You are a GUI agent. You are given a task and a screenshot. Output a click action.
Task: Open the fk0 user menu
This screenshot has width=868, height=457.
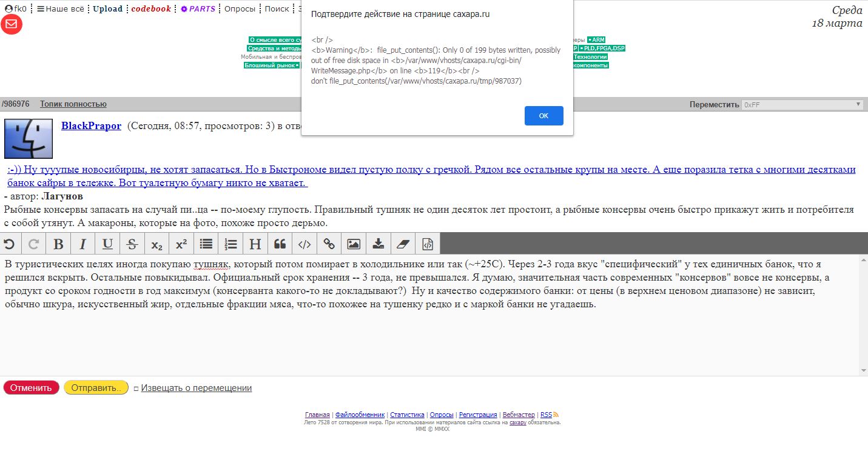coord(16,9)
